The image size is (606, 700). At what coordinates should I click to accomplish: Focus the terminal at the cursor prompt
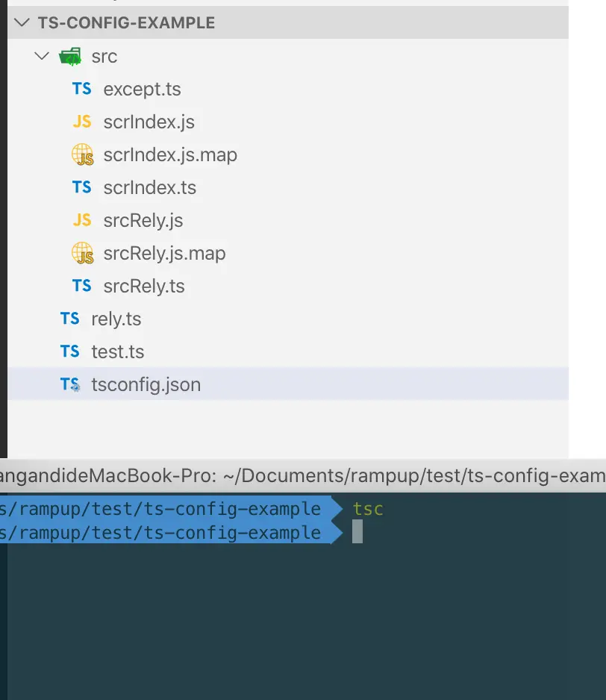[x=357, y=531]
